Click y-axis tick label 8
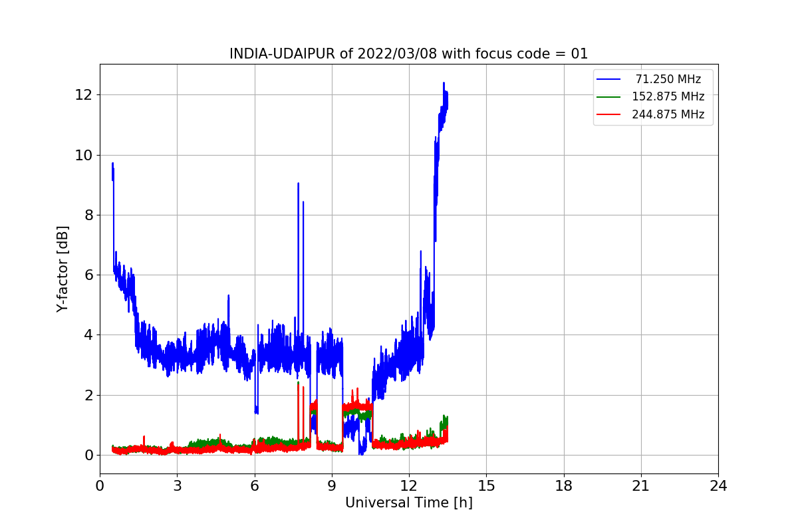The width and height of the screenshot is (798, 532). click(x=88, y=215)
